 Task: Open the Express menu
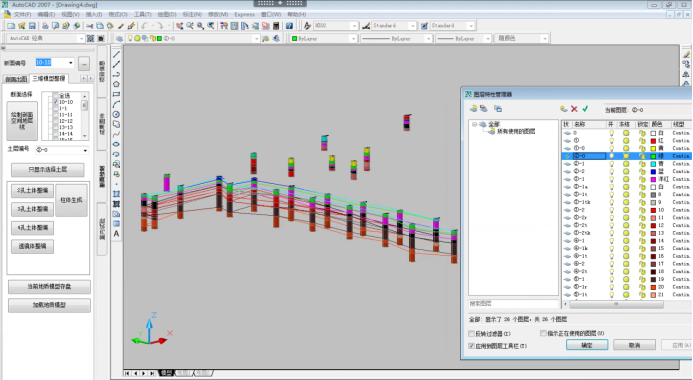(x=244, y=15)
